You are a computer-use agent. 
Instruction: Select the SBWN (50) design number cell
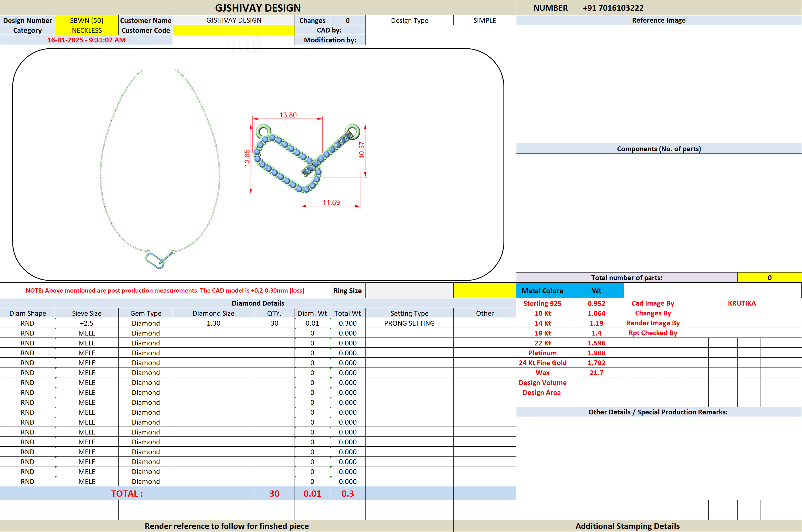pyautogui.click(x=87, y=20)
